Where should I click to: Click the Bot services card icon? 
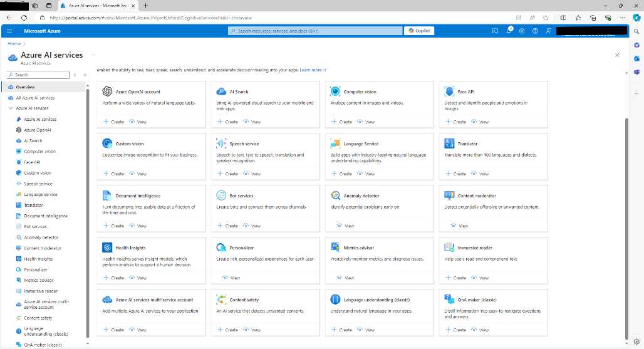tap(221, 195)
